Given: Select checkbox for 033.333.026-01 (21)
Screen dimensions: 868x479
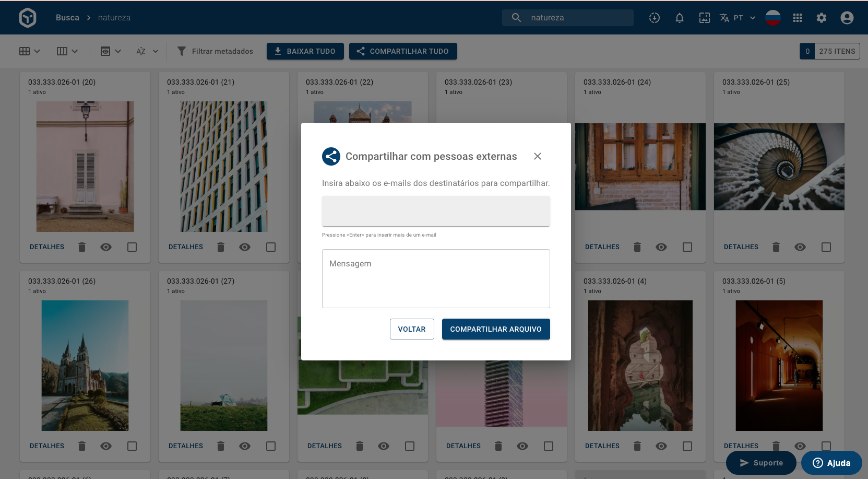Looking at the screenshot, I should [271, 247].
